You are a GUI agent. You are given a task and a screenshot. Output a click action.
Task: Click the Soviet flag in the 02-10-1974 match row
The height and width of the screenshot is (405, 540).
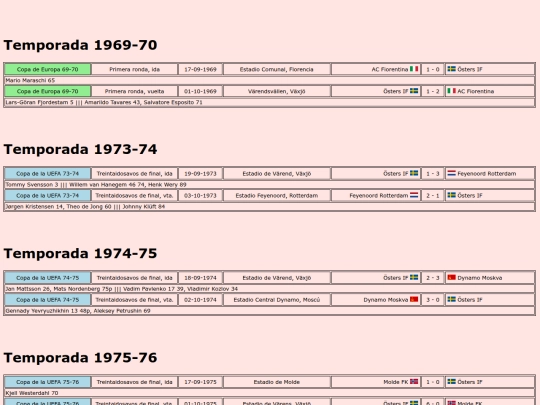[414, 300]
